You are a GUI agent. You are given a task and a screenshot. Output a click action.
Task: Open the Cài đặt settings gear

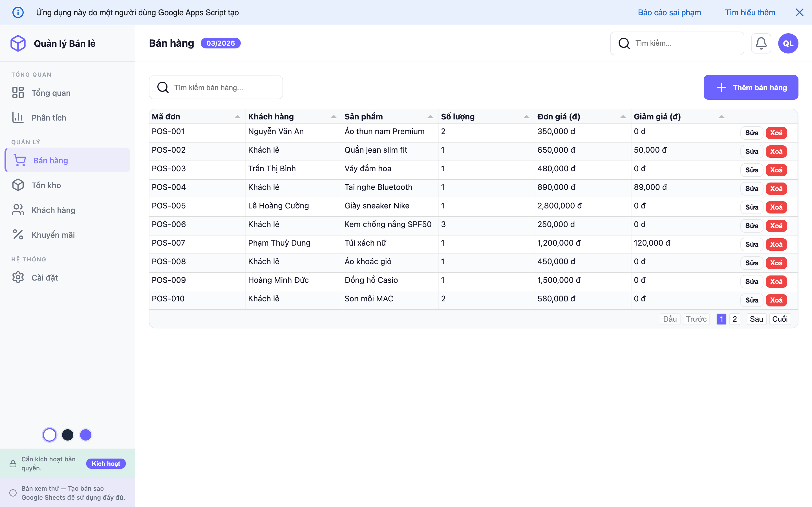pos(18,277)
